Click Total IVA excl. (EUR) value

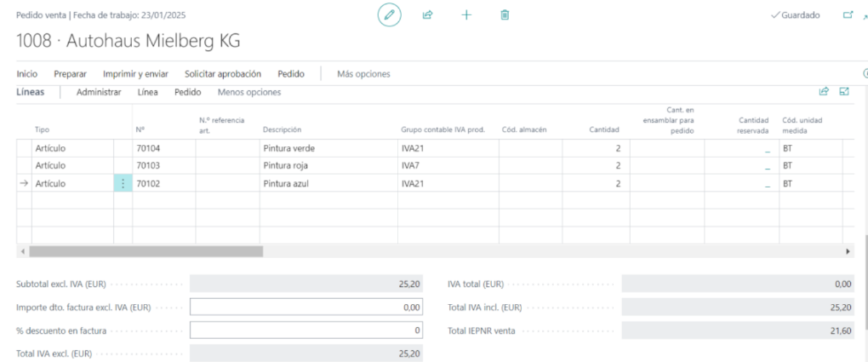pyautogui.click(x=306, y=353)
